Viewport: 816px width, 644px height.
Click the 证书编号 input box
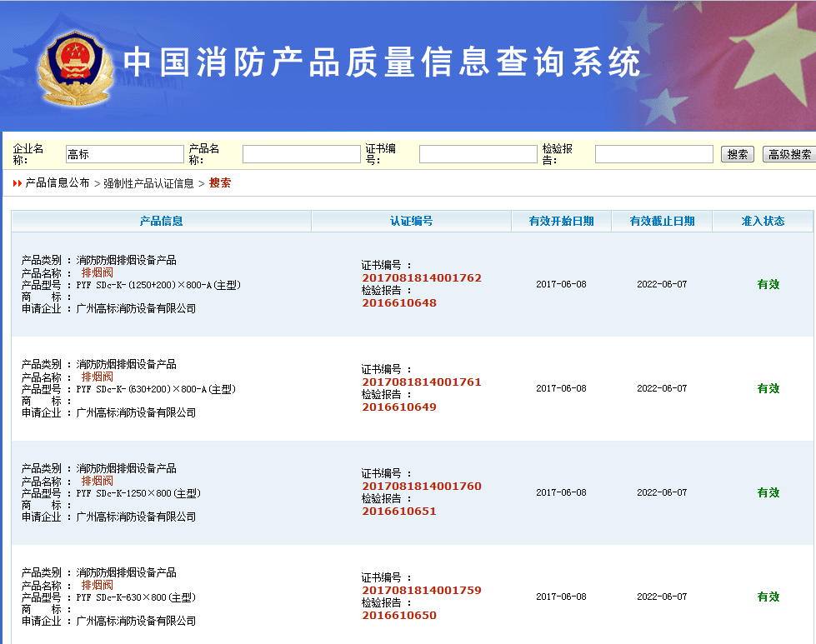pyautogui.click(x=478, y=154)
